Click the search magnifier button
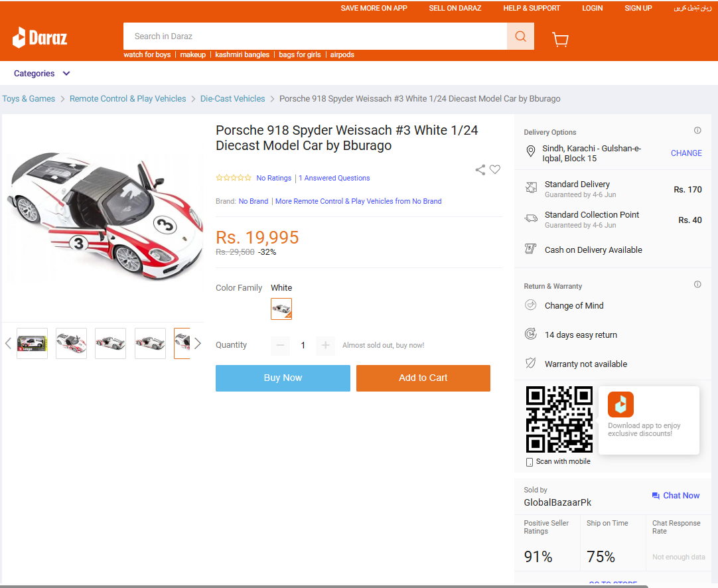This screenshot has height=588, width=718. click(x=520, y=37)
